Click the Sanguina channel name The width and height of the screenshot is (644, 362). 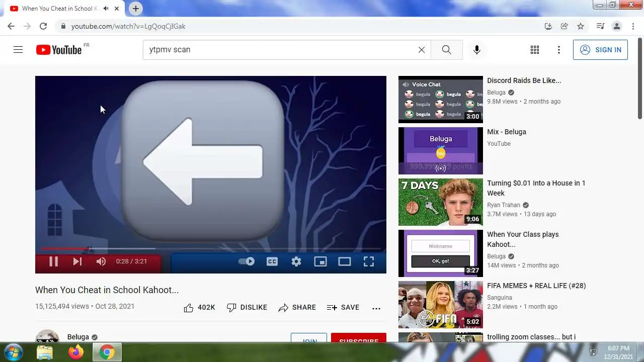point(500,298)
